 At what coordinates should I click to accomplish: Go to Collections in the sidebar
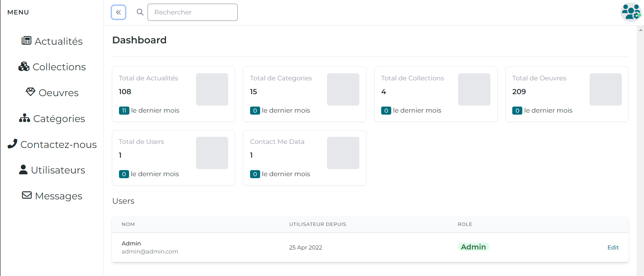(52, 67)
